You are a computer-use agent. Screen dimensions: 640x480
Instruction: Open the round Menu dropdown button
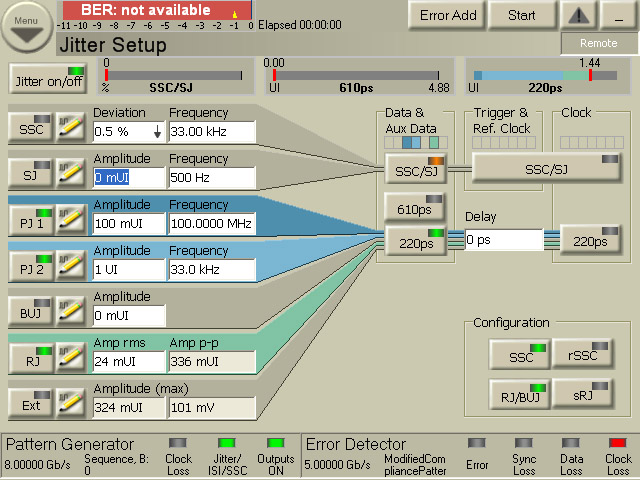pyautogui.click(x=27, y=27)
